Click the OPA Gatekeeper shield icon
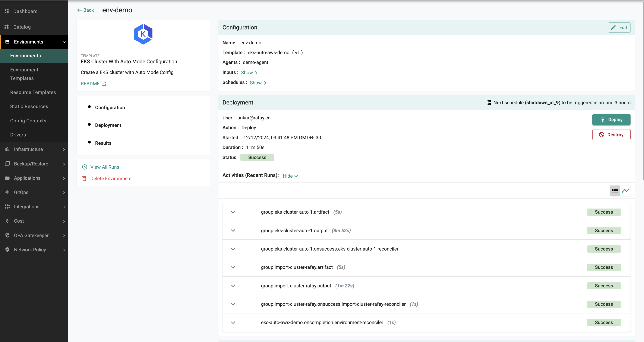Image resolution: width=644 pixels, height=342 pixels. tap(7, 235)
